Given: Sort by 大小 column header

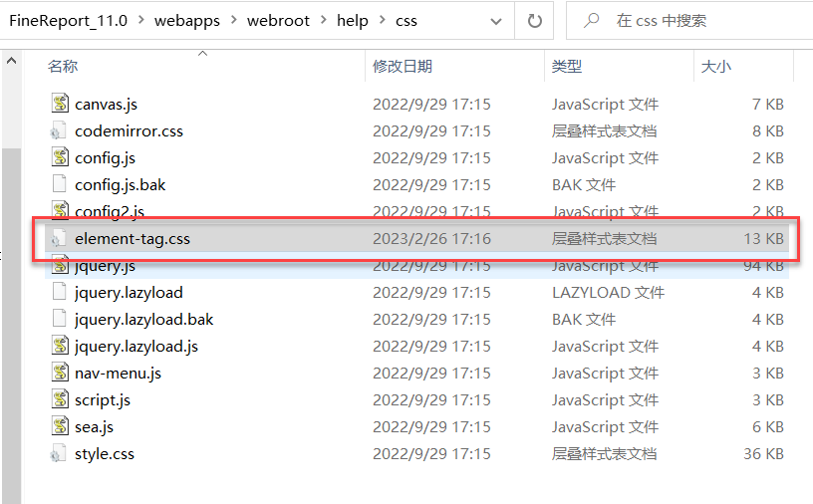Looking at the screenshot, I should coord(715,67).
